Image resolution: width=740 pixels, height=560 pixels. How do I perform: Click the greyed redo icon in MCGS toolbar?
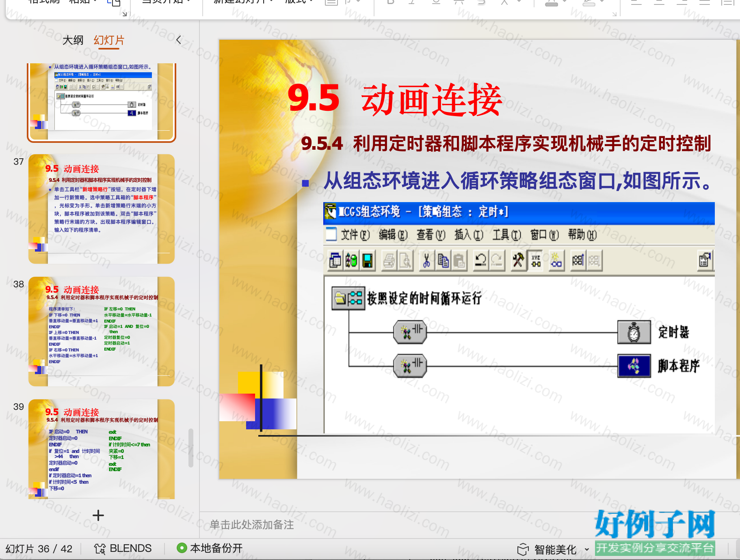pyautogui.click(x=497, y=261)
